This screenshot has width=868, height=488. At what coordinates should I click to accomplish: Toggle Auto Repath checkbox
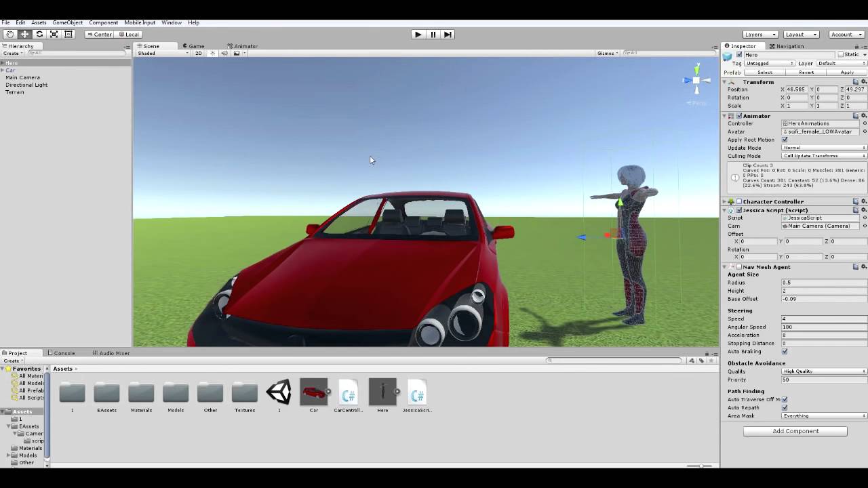(785, 407)
